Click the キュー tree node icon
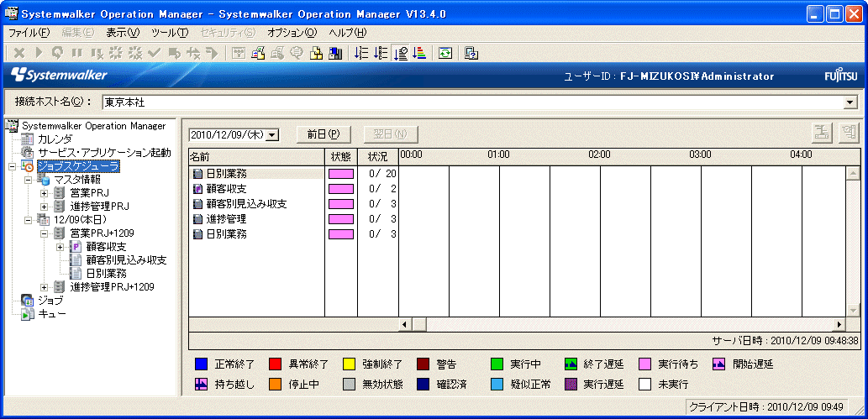Screen dimensions: 868x419 (28, 314)
